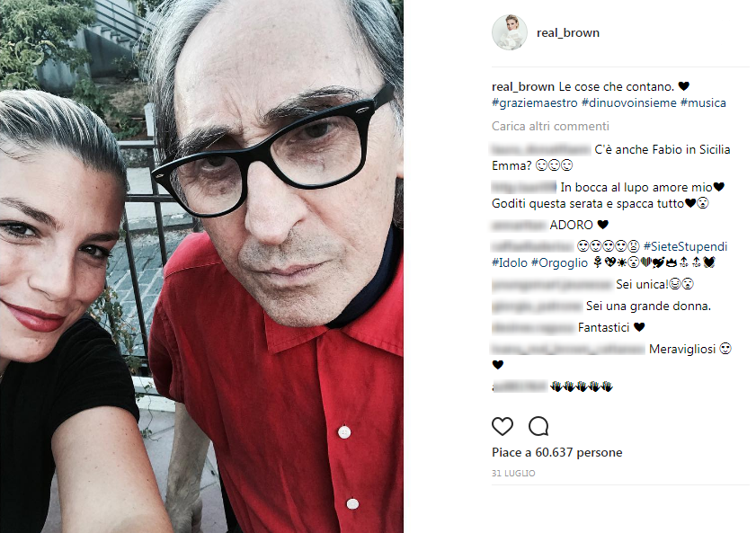Open real_brown username in the caption
Viewport: 756px width, 533px height.
tap(523, 87)
